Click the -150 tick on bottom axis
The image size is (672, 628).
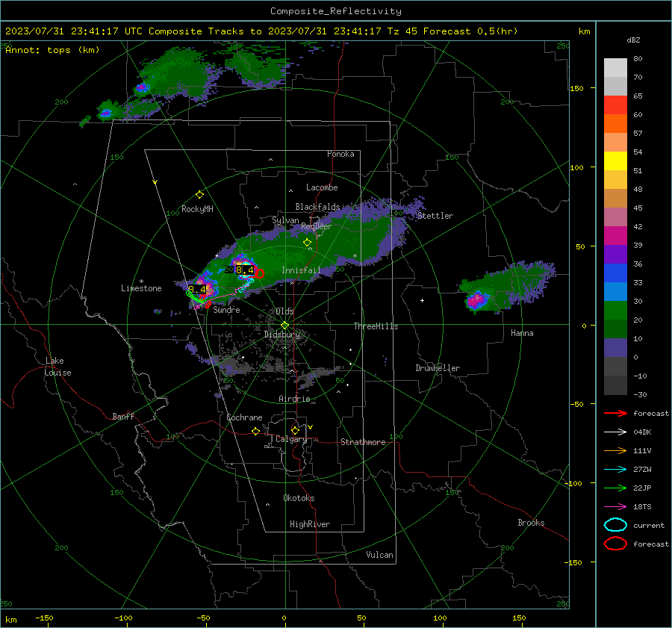click(x=44, y=618)
